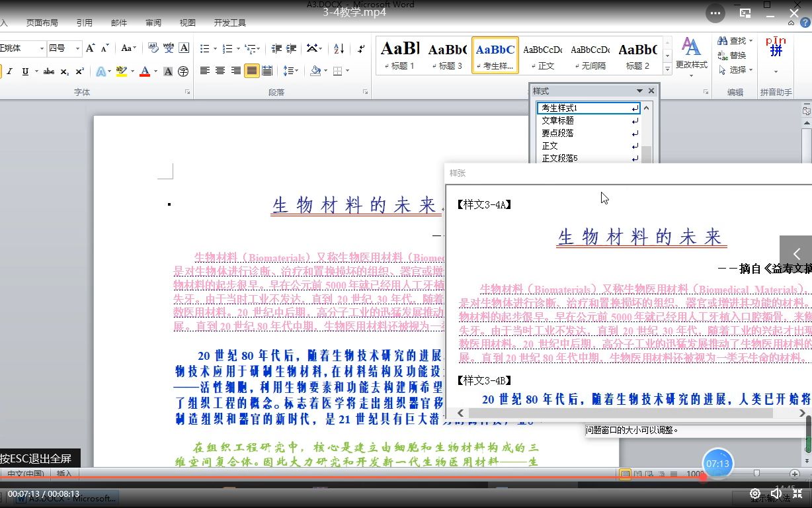Toggle bold formatting
This screenshot has width=812, height=508.
(x=2, y=71)
